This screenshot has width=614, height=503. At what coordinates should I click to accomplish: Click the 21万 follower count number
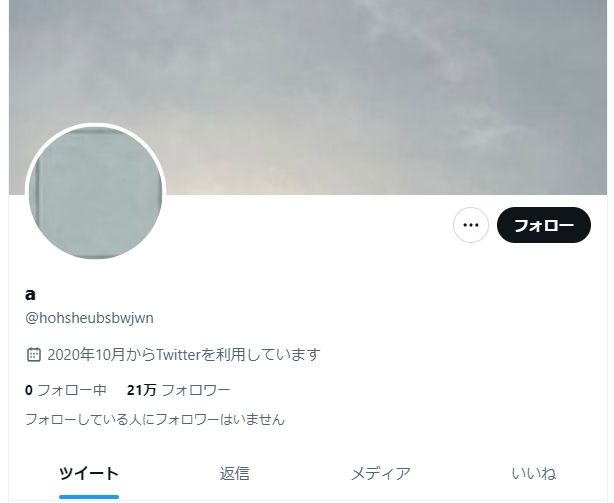tap(141, 390)
